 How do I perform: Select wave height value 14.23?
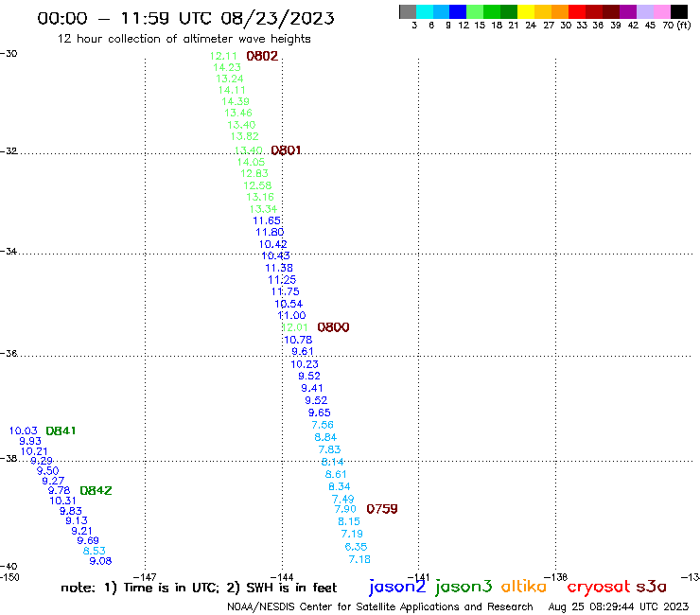(x=227, y=67)
